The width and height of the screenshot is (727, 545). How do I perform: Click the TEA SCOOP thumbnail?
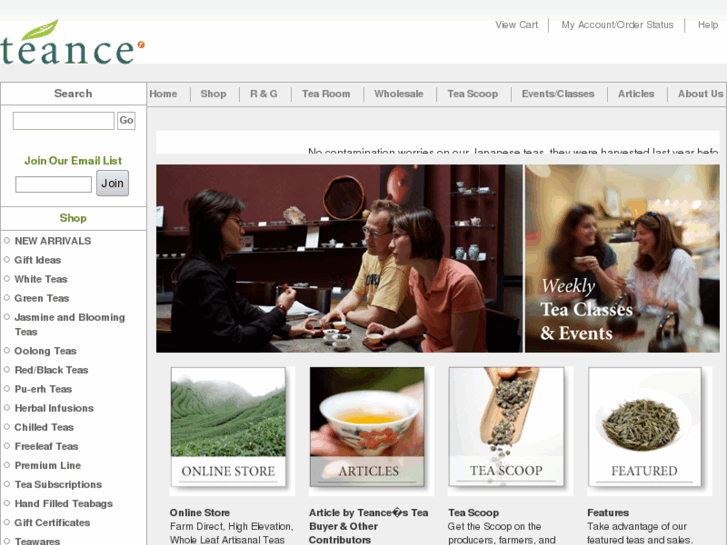pos(506,427)
